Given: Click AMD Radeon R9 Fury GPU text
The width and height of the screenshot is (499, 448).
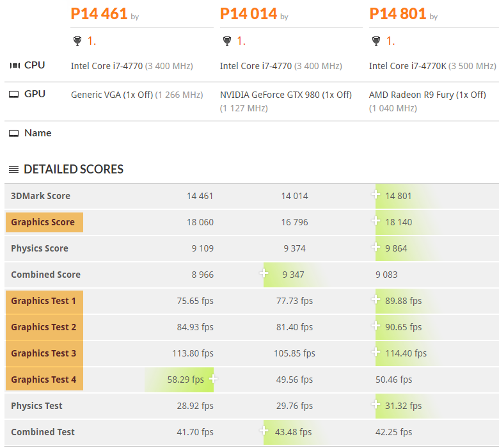Looking at the screenshot, I should (x=427, y=95).
